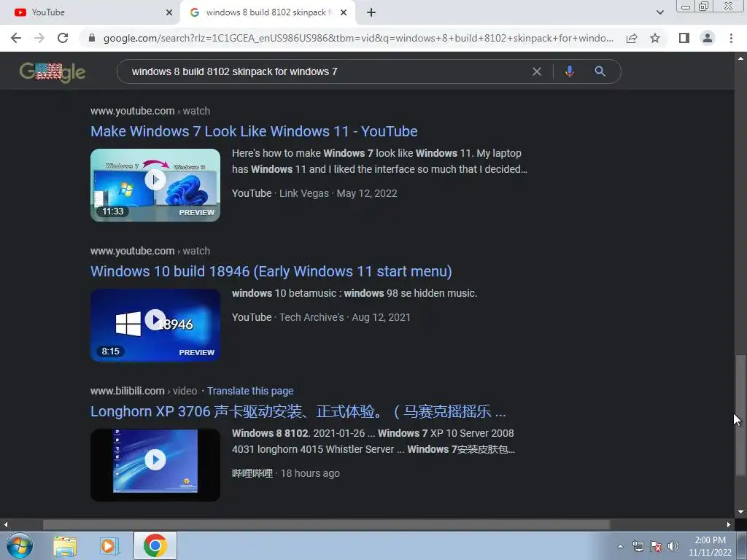Click Translate this page link
Viewport: 747px width, 560px height.
point(250,391)
